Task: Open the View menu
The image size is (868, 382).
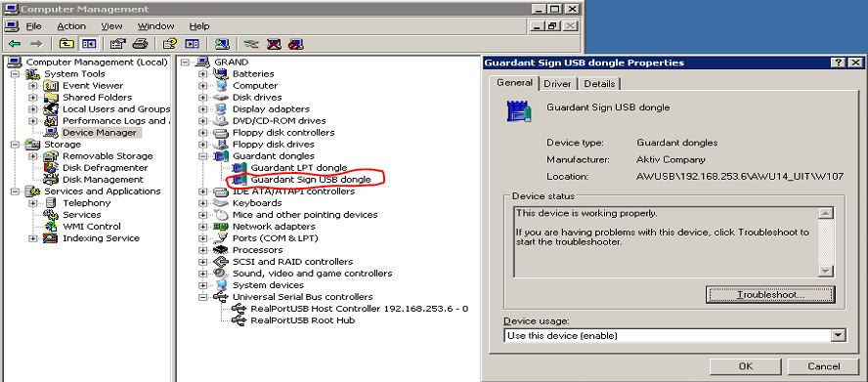Action: (x=111, y=26)
